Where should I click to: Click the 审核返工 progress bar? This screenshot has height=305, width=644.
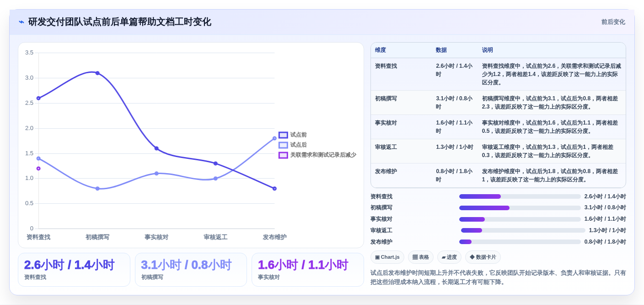click(x=523, y=230)
